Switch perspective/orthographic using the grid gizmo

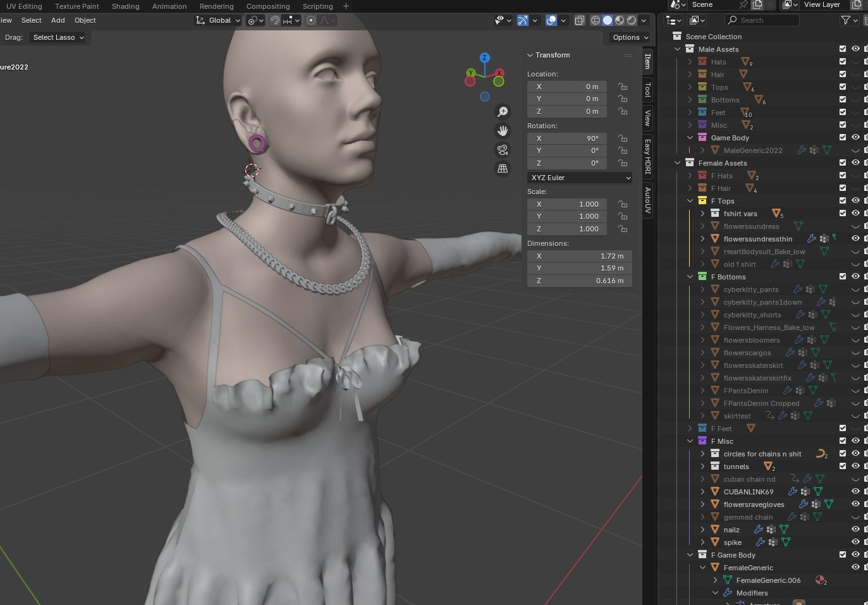pos(503,169)
